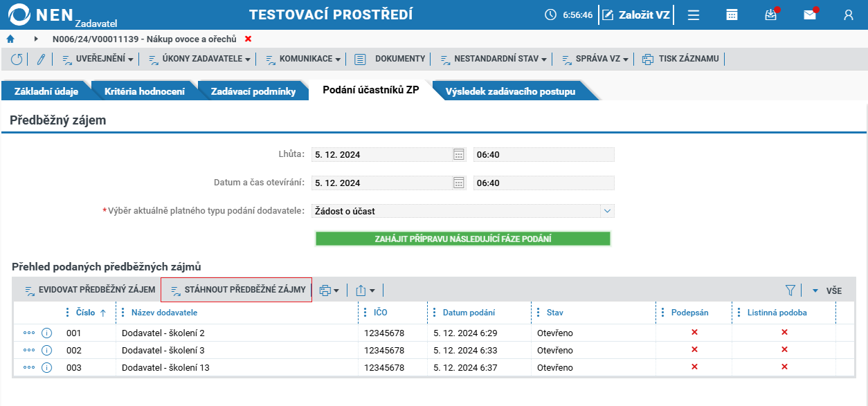Open the inbox tray notifications icon
This screenshot has width=868, height=406.
point(770,15)
